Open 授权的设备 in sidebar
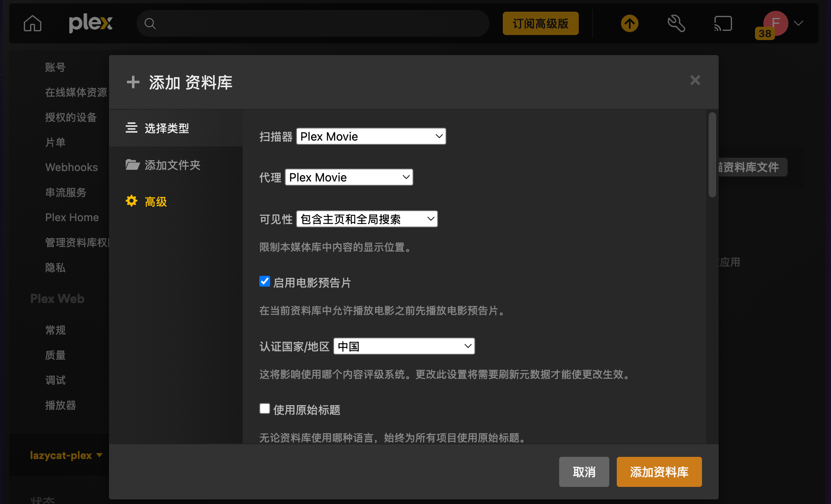Screen dimensions: 831x504 tap(71, 117)
